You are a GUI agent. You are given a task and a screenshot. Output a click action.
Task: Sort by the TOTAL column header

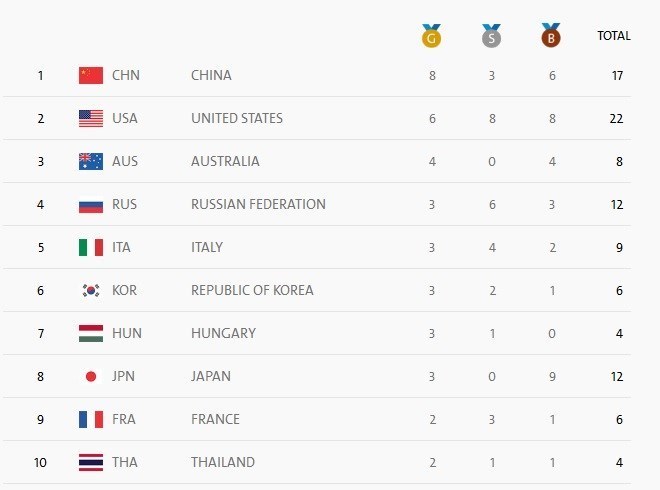point(613,36)
